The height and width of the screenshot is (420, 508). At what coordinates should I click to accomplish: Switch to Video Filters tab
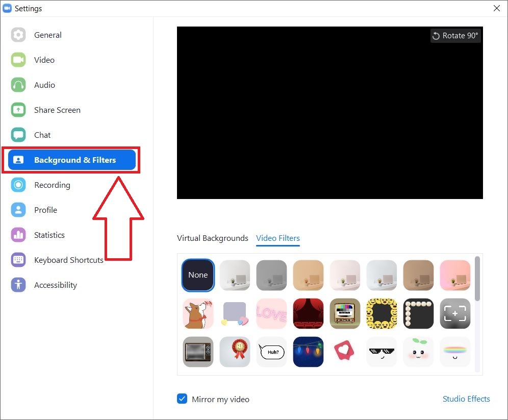[x=277, y=238]
